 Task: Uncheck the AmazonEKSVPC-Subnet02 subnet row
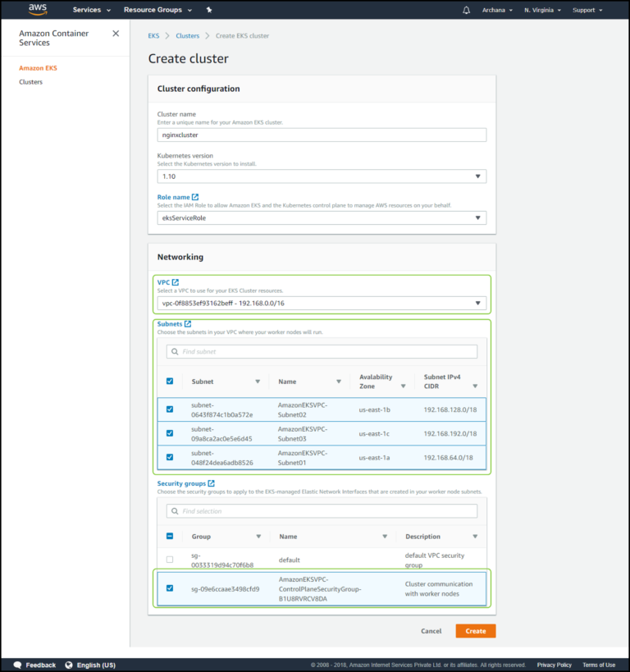point(170,409)
